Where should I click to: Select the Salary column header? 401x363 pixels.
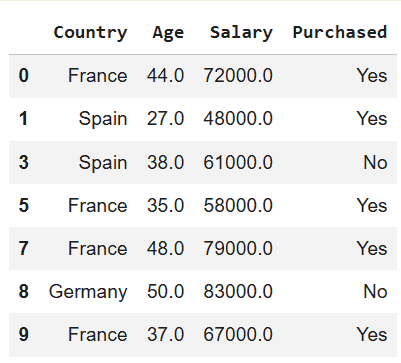(x=241, y=33)
